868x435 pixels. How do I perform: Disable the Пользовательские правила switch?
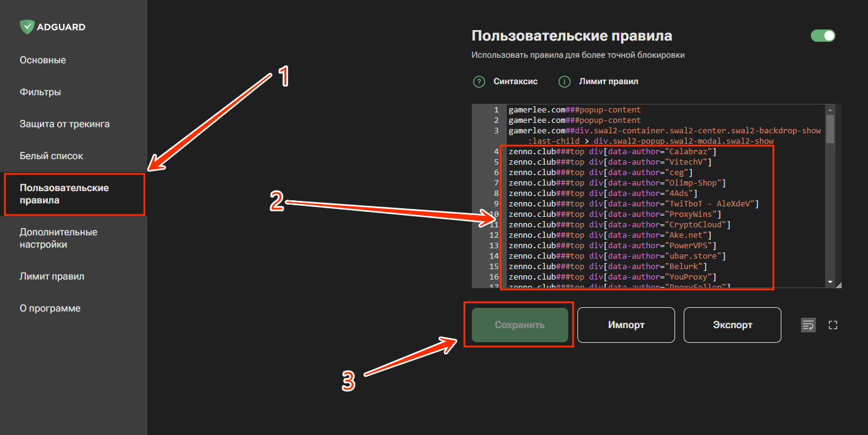click(823, 36)
